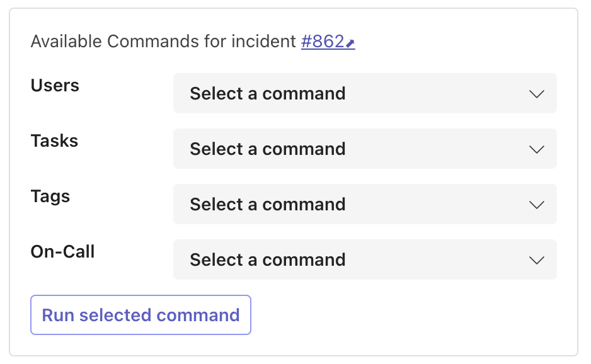Click 'Select a command' text in On-Call row
This screenshot has height=364, width=591.
pos(268,259)
